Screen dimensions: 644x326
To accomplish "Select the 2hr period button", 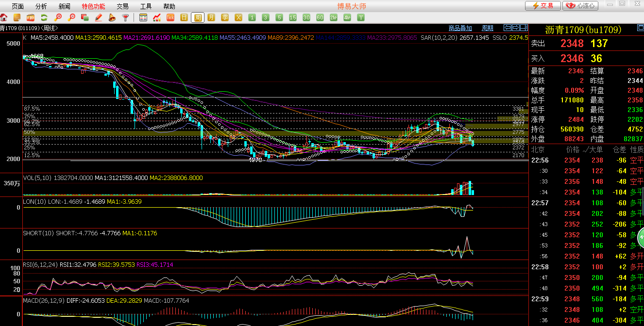I will click(334, 17).
